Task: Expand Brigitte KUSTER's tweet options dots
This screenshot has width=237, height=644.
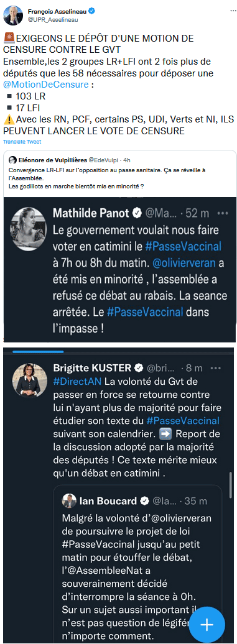Action: 214,367
